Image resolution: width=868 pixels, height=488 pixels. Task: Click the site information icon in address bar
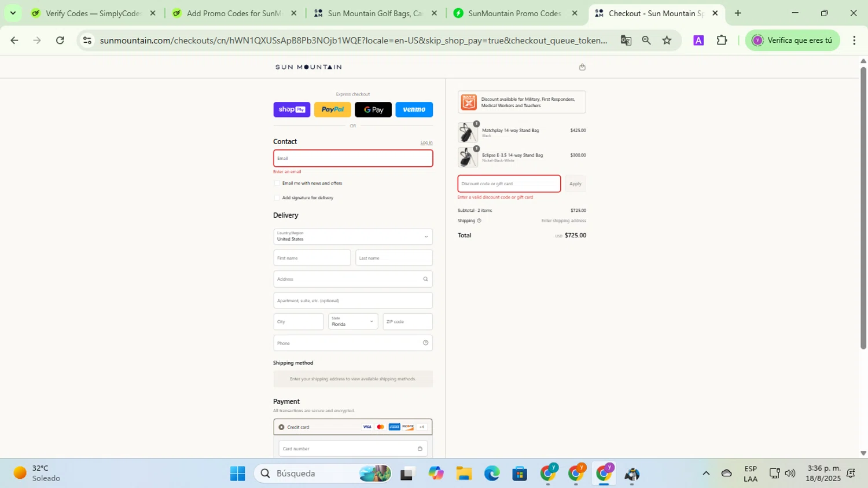(87, 40)
